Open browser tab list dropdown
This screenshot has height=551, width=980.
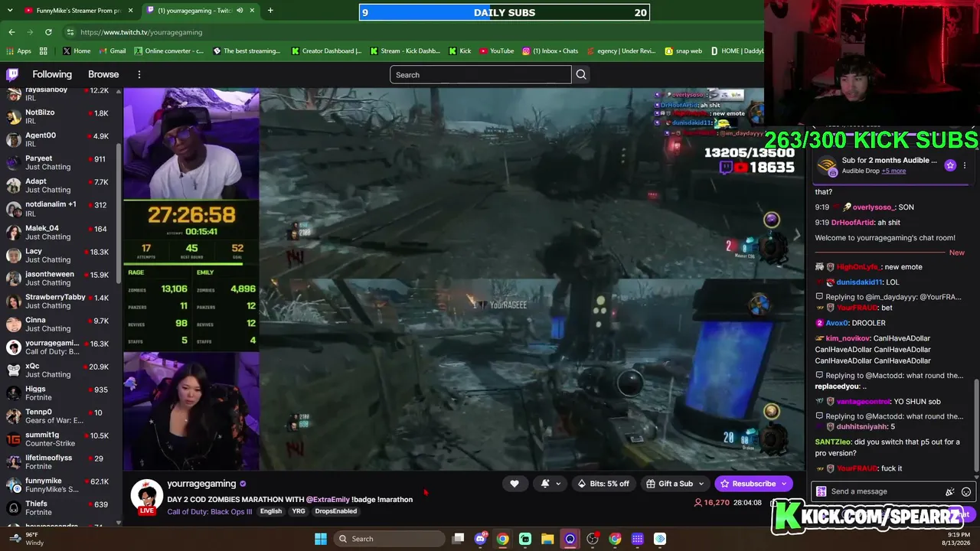click(10, 11)
